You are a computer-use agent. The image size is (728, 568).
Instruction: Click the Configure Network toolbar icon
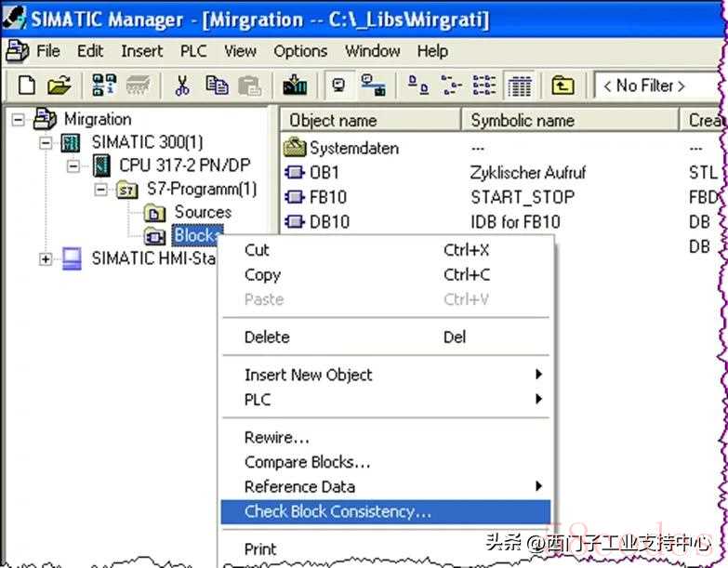tap(373, 85)
